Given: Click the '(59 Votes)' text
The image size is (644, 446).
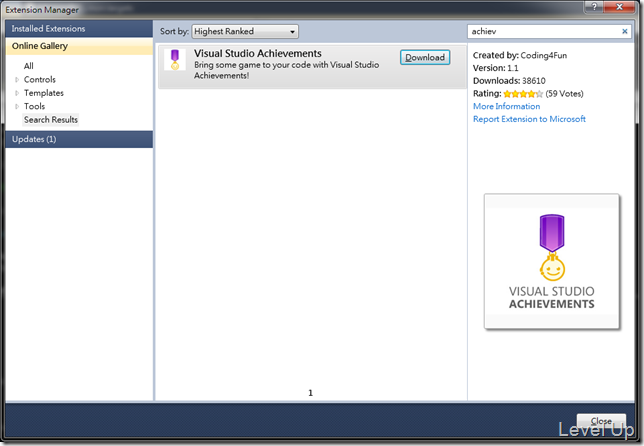Looking at the screenshot, I should pyautogui.click(x=564, y=94).
